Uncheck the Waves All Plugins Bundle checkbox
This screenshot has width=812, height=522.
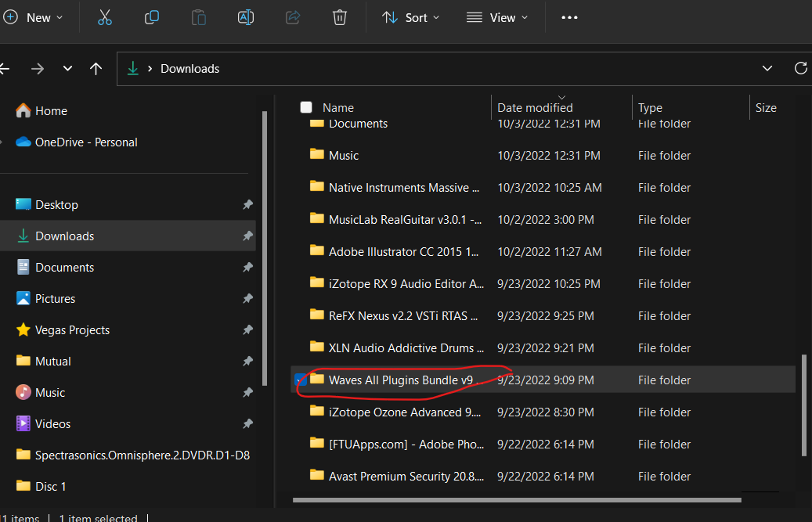[x=301, y=380]
